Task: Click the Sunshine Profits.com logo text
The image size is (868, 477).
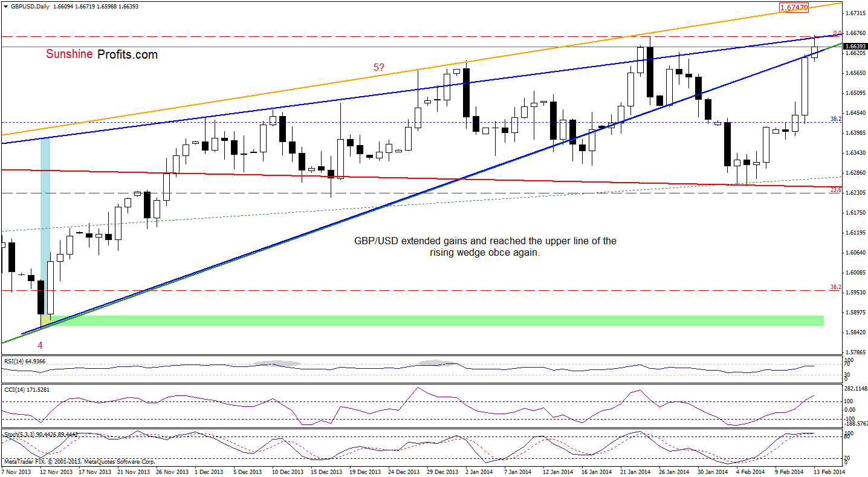Action: pyautogui.click(x=102, y=54)
